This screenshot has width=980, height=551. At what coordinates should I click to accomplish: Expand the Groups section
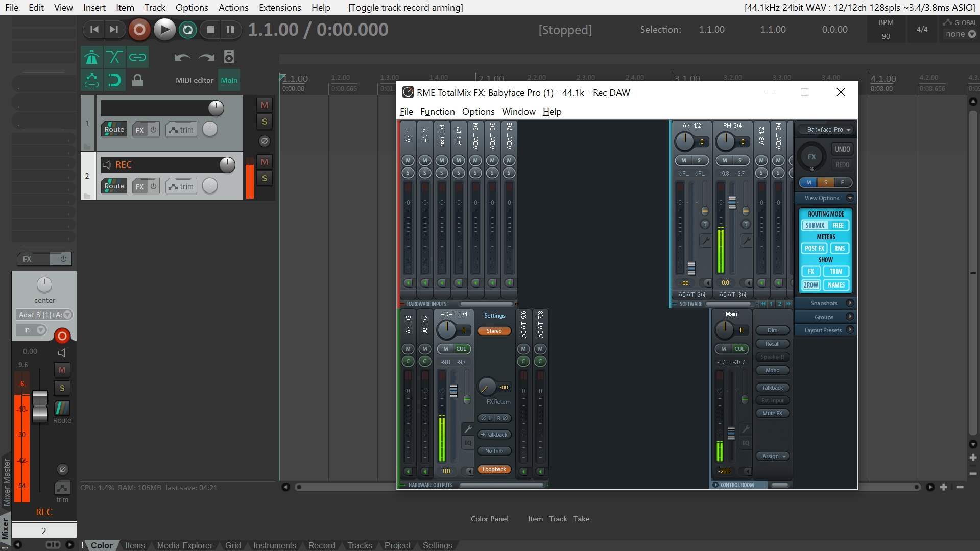point(850,317)
